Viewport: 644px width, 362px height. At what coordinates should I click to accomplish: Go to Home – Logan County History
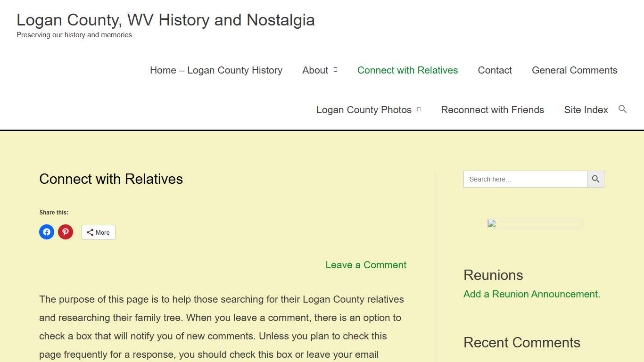pos(216,70)
